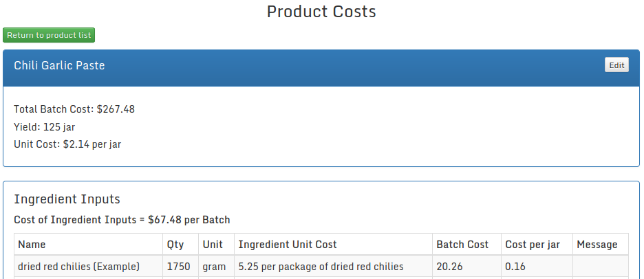Select the Chili Garlic Paste panel title
644x279 pixels.
pos(59,66)
